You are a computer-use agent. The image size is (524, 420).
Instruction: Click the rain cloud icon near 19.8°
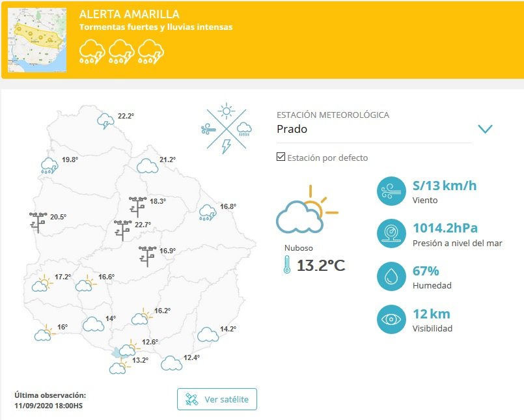pos(49,165)
